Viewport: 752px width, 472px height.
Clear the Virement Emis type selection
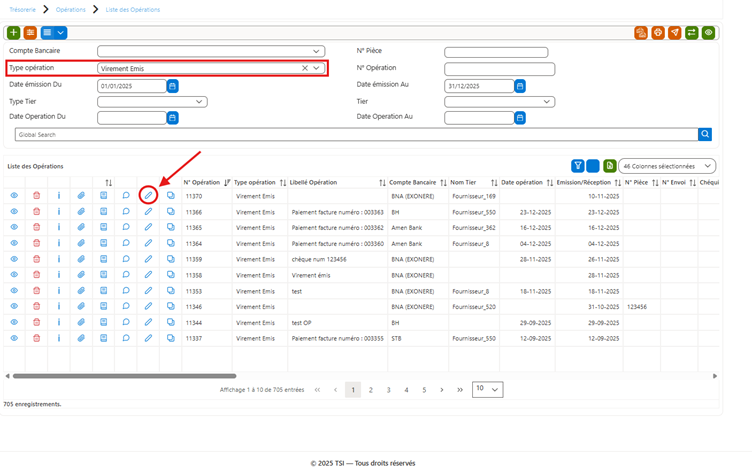[x=305, y=68]
